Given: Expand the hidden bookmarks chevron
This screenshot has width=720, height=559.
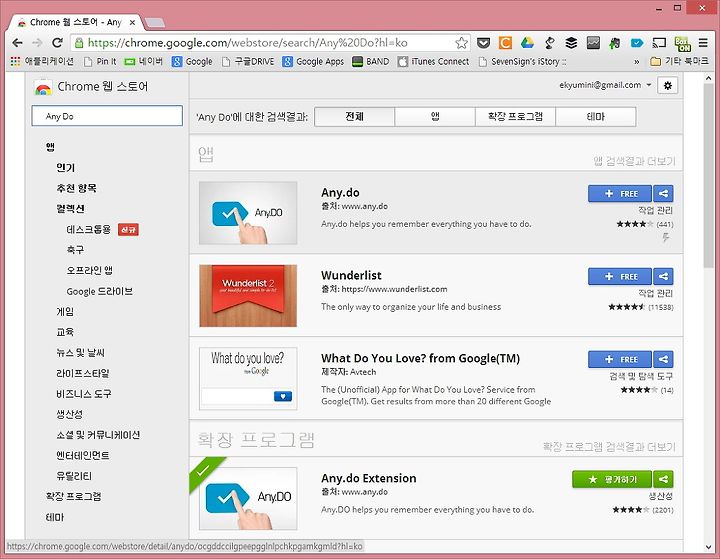Looking at the screenshot, I should coord(636,62).
